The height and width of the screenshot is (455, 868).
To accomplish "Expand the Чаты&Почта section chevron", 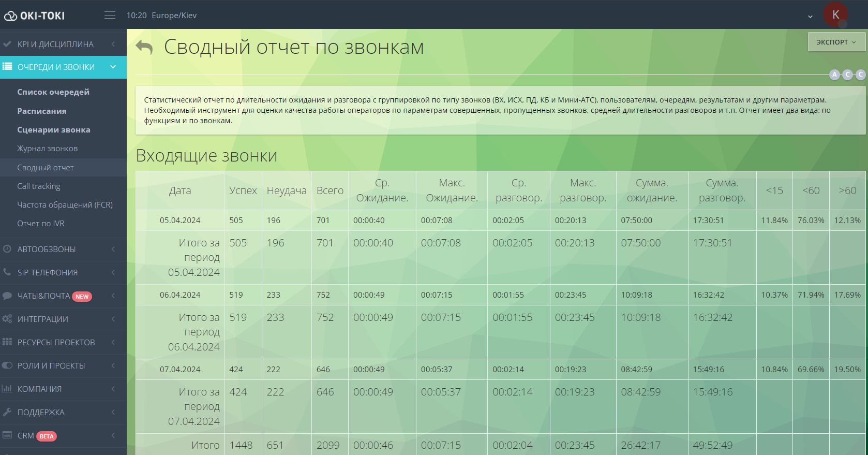I will 113,296.
